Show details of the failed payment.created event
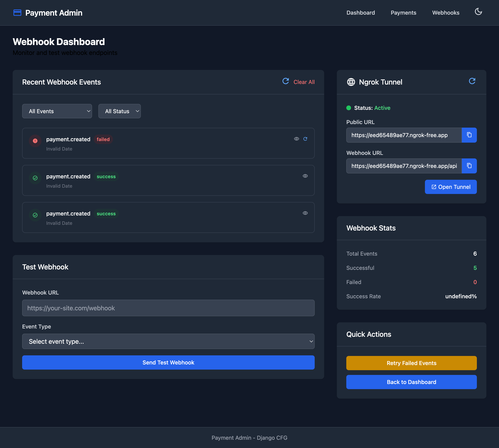Screen dimensions: 499x448 pyautogui.click(x=296, y=139)
